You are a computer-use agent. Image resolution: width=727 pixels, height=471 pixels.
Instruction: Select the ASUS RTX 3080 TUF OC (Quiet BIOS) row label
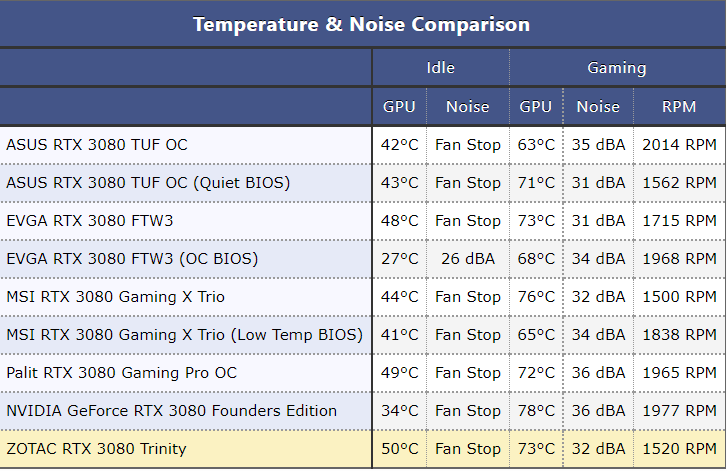pyautogui.click(x=148, y=183)
